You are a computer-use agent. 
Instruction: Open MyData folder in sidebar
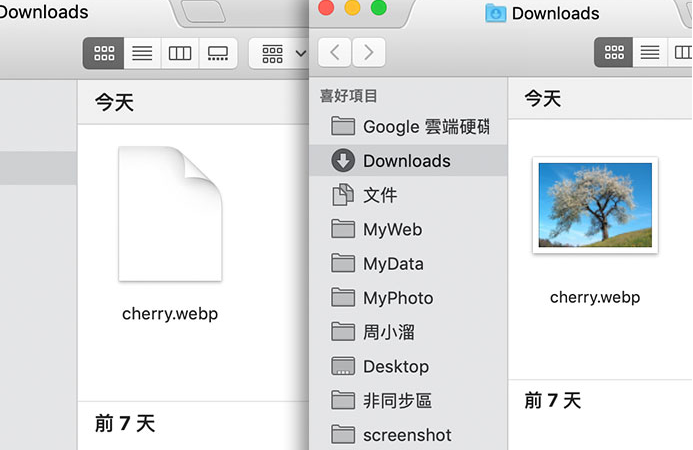408,264
